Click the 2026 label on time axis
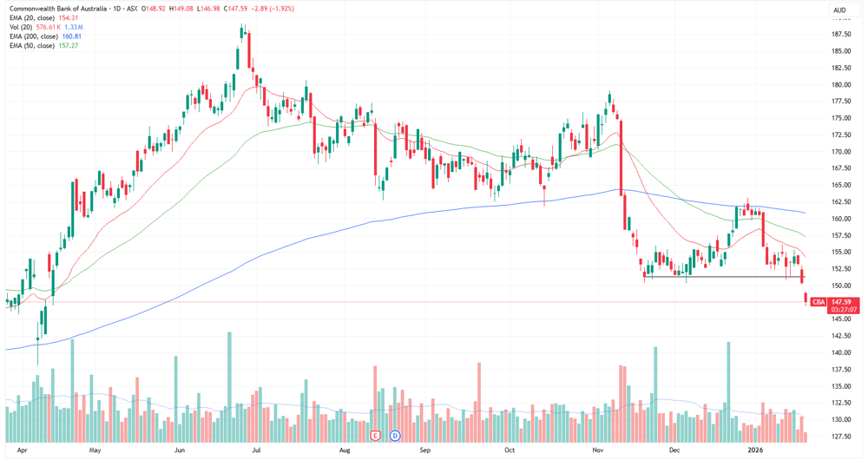This screenshot has height=460, width=868. pos(754,450)
